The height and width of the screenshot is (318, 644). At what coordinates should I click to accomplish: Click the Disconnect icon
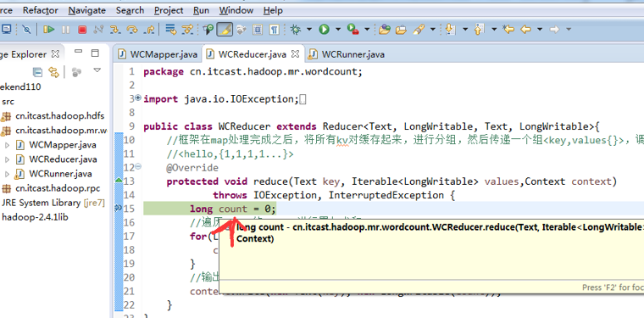tap(98, 29)
